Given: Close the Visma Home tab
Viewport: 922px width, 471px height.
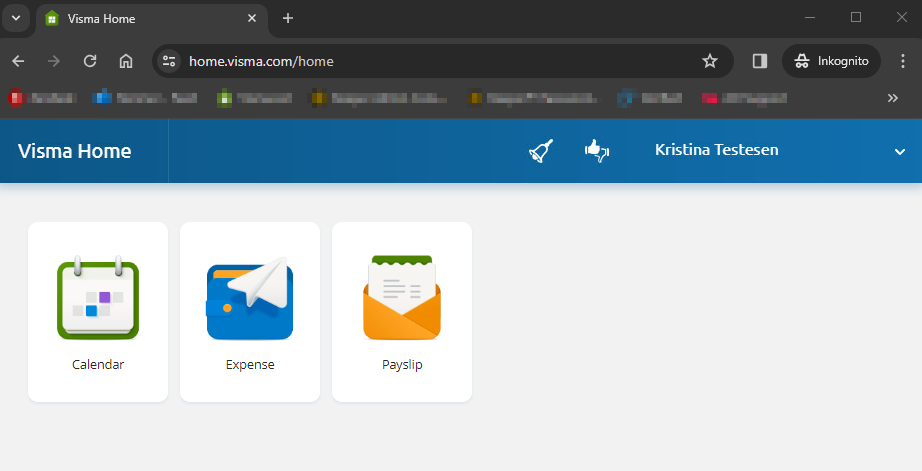Looking at the screenshot, I should (x=252, y=18).
